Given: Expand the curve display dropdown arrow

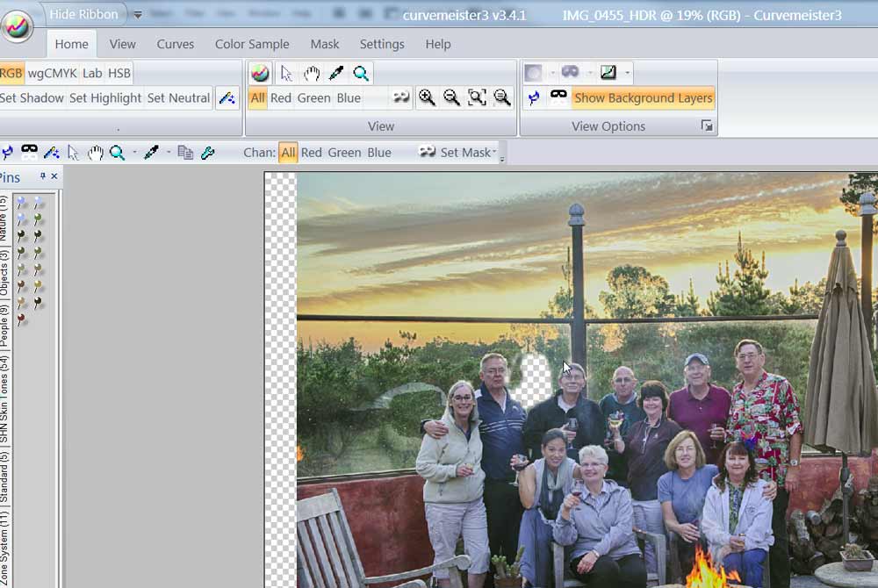Looking at the screenshot, I should (x=627, y=73).
